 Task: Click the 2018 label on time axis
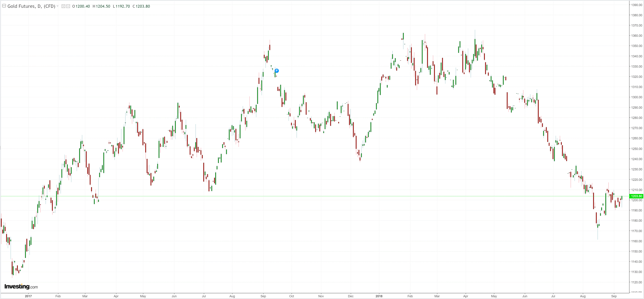coord(379,296)
